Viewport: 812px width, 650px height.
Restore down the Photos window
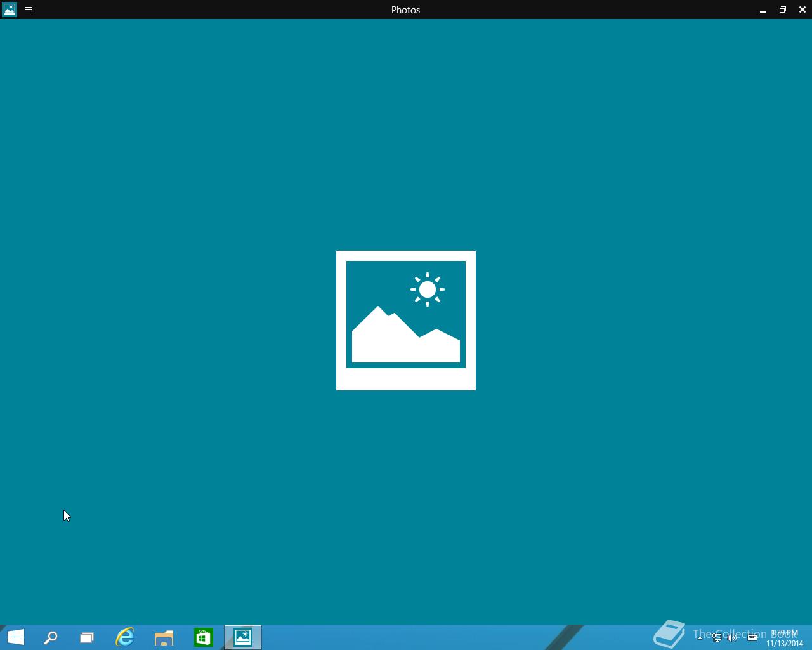coord(782,10)
